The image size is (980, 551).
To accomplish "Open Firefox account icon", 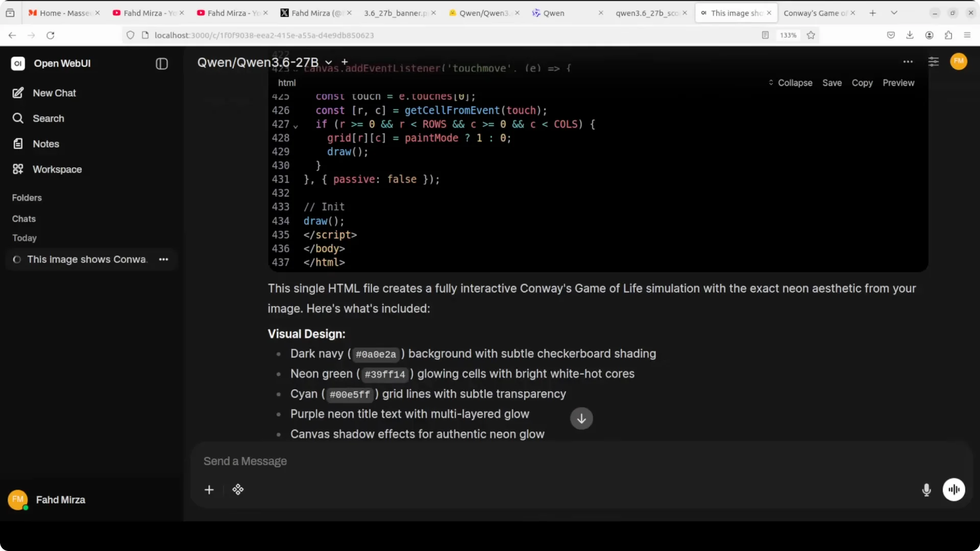I will pos(929,35).
